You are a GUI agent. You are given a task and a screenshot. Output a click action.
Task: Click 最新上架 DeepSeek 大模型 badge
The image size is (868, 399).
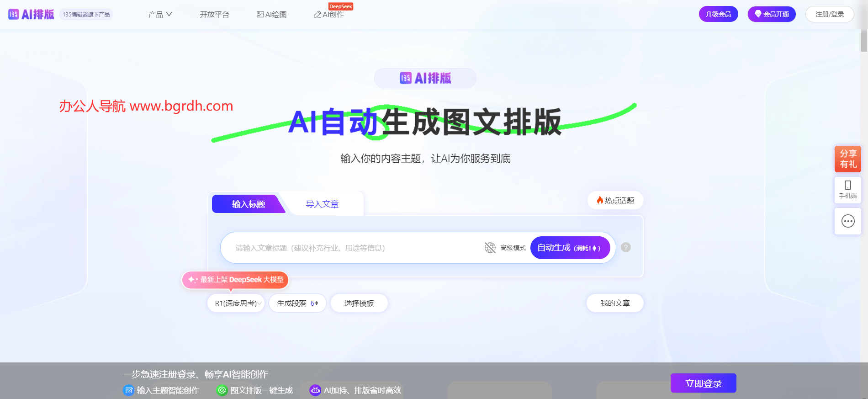coord(235,280)
